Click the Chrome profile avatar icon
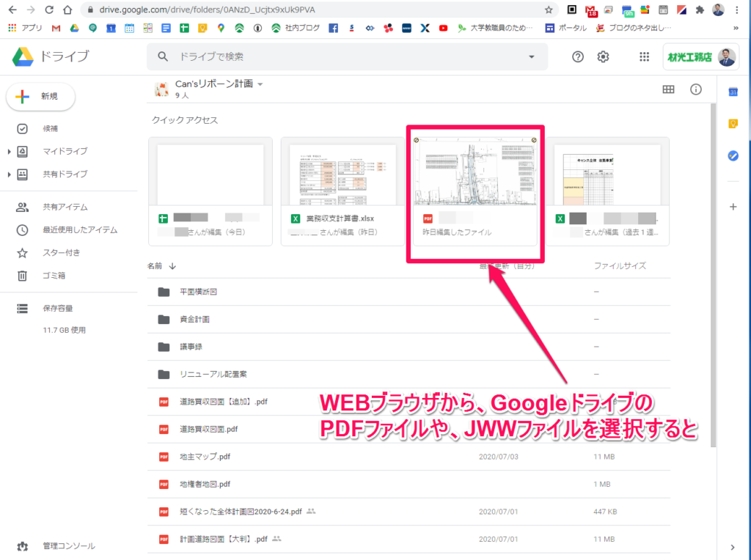Image resolution: width=751 pixels, height=560 pixels. [718, 10]
